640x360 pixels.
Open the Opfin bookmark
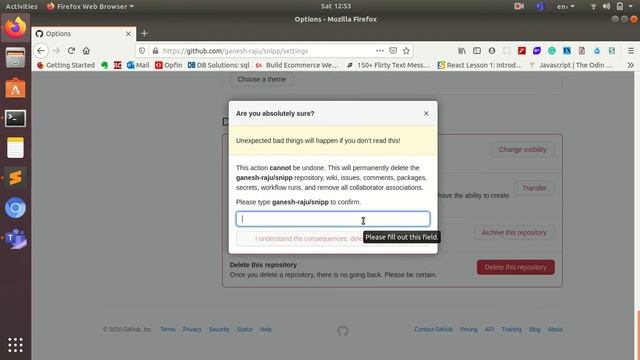(x=169, y=65)
